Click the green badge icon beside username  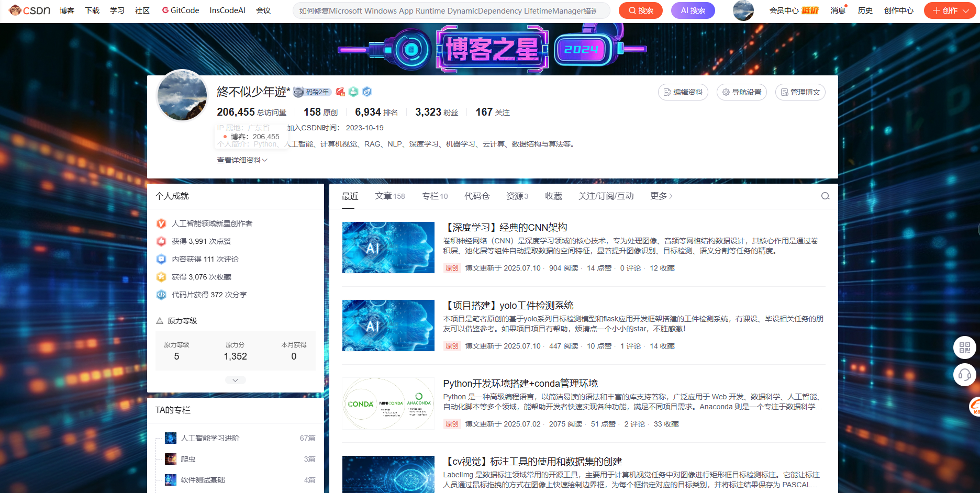coord(354,92)
